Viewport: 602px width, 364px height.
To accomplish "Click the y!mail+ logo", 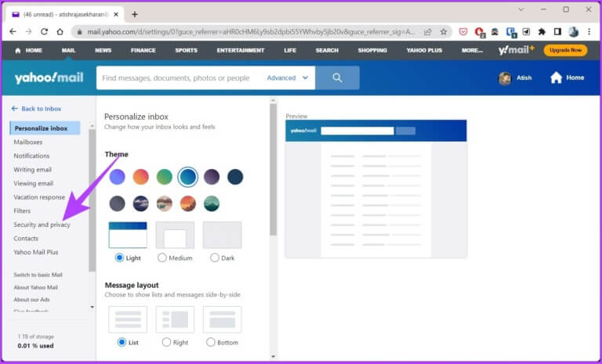I will 516,50.
